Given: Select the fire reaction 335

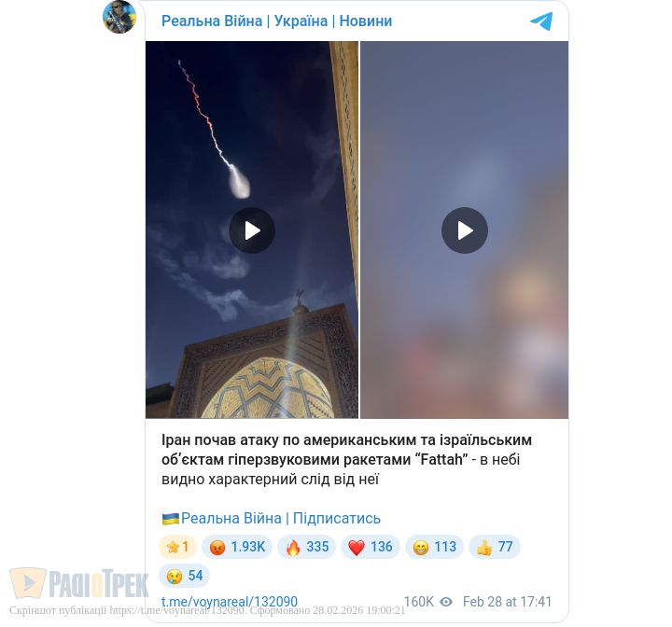Looking at the screenshot, I should (x=306, y=547).
